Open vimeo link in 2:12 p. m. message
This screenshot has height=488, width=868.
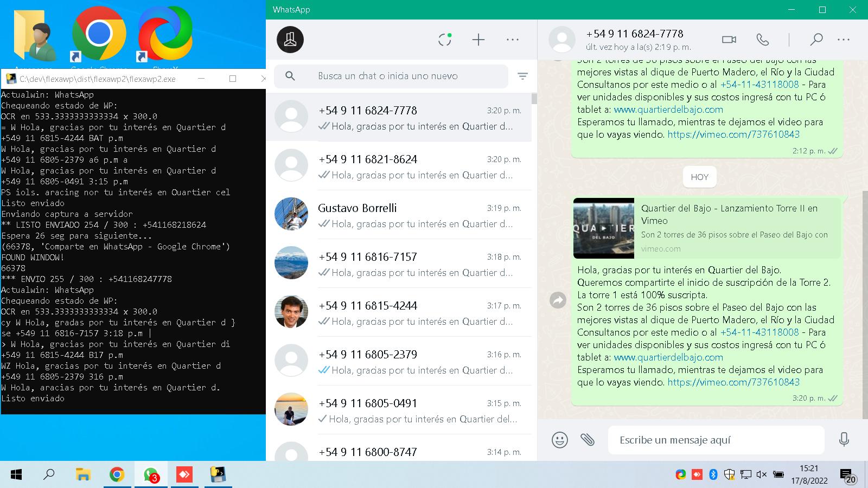[733, 134]
